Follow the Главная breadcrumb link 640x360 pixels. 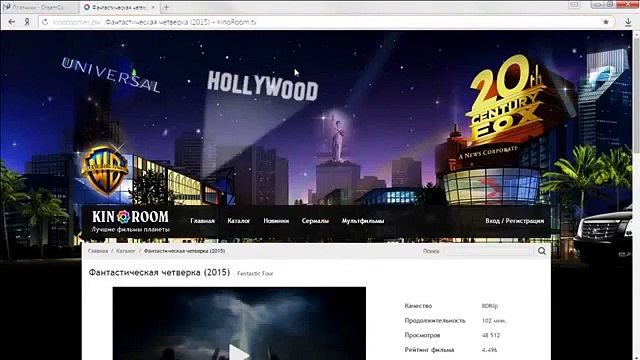pyautogui.click(x=98, y=251)
